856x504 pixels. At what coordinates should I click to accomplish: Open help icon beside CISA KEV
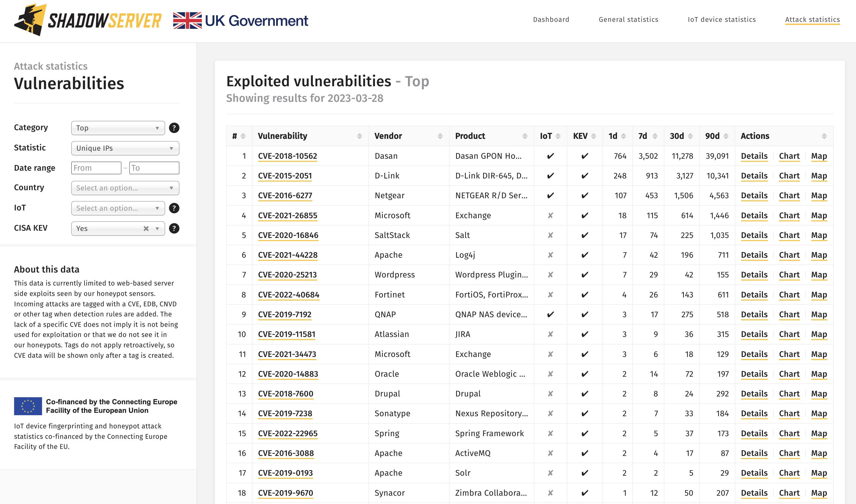(174, 228)
